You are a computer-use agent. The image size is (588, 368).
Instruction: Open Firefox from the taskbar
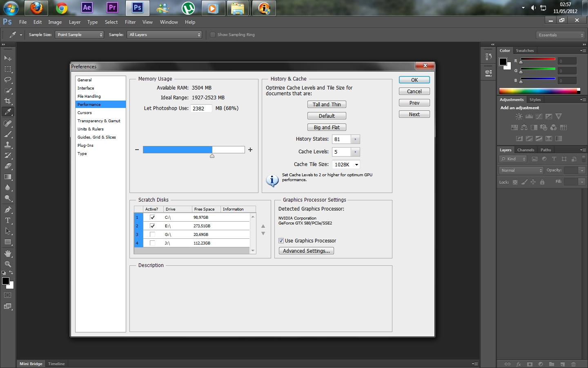coord(36,8)
